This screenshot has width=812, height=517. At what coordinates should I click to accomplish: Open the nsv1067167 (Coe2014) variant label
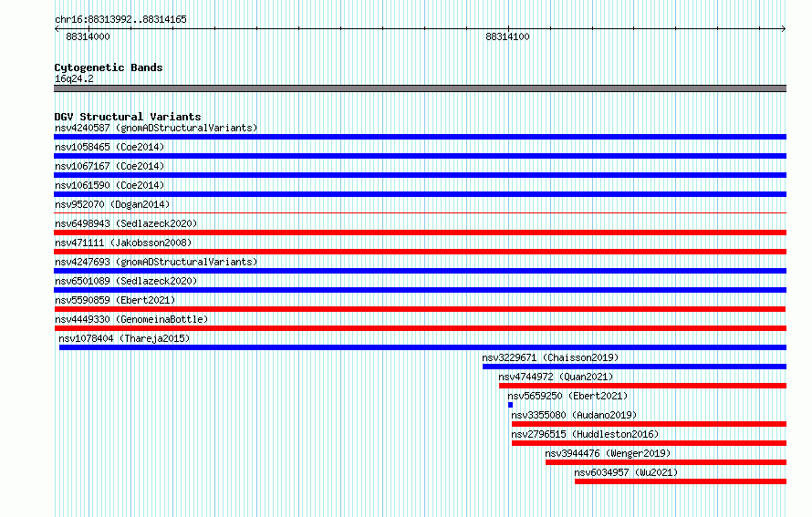(109, 166)
